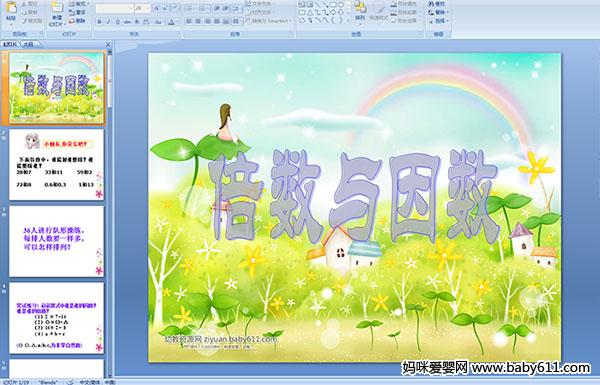Viewport: 600px width, 385px height.
Task: Switch to the Outline pane tab
Action: [x=28, y=44]
